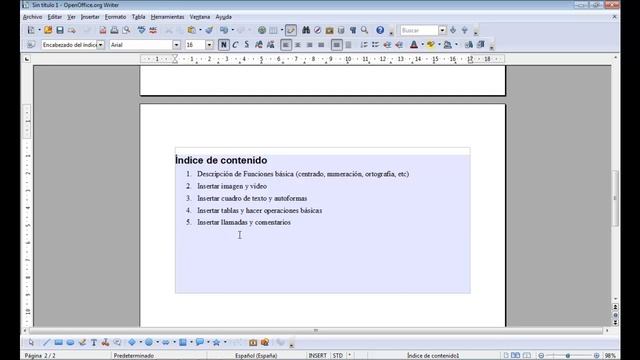The height and width of the screenshot is (360, 640).
Task: Open the Tabla menu
Action: coord(138,17)
